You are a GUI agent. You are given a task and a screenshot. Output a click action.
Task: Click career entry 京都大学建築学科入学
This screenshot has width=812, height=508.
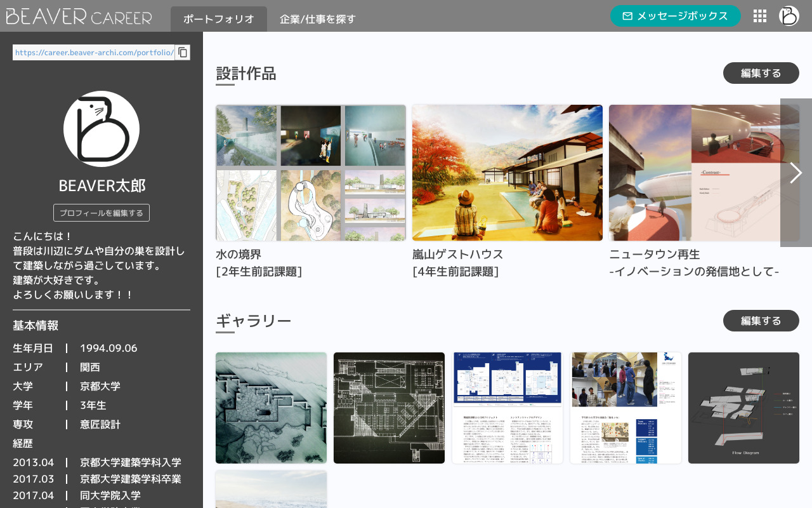click(x=131, y=462)
